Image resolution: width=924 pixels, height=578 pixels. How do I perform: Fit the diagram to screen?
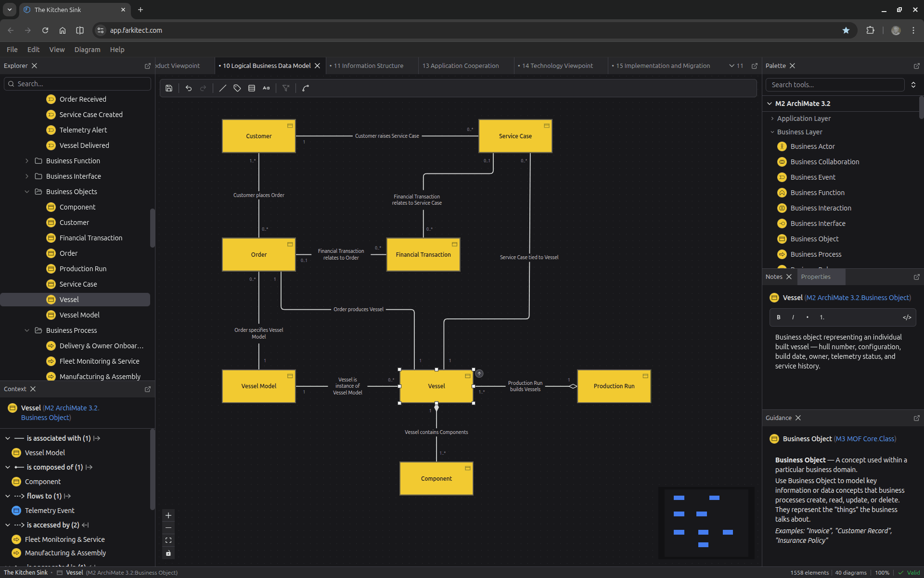[x=168, y=540]
